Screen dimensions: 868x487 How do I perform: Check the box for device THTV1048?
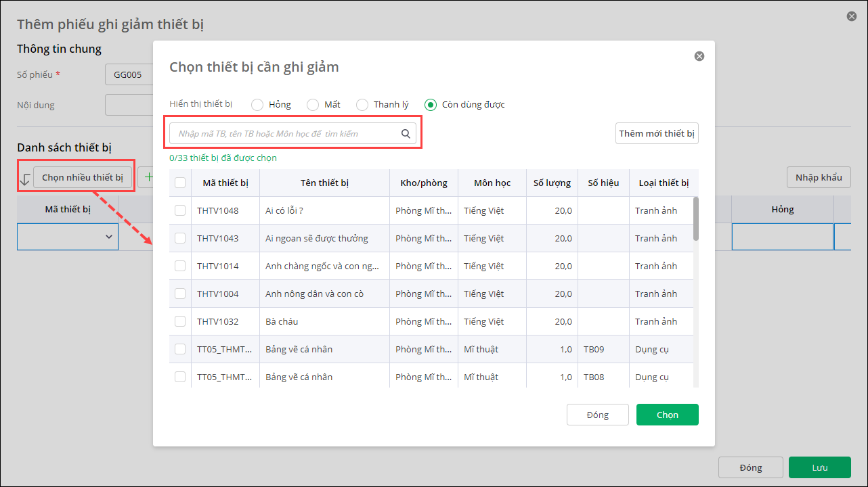coord(180,210)
